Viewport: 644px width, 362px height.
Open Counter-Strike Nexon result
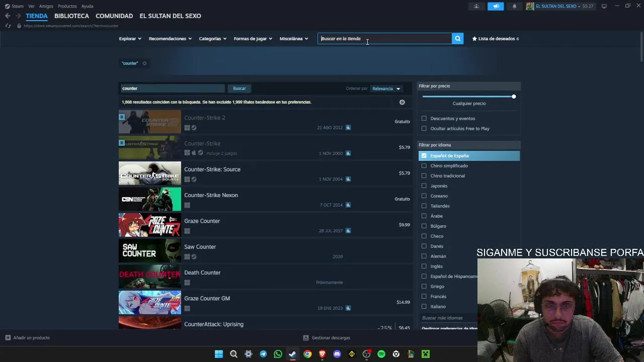coord(265,199)
